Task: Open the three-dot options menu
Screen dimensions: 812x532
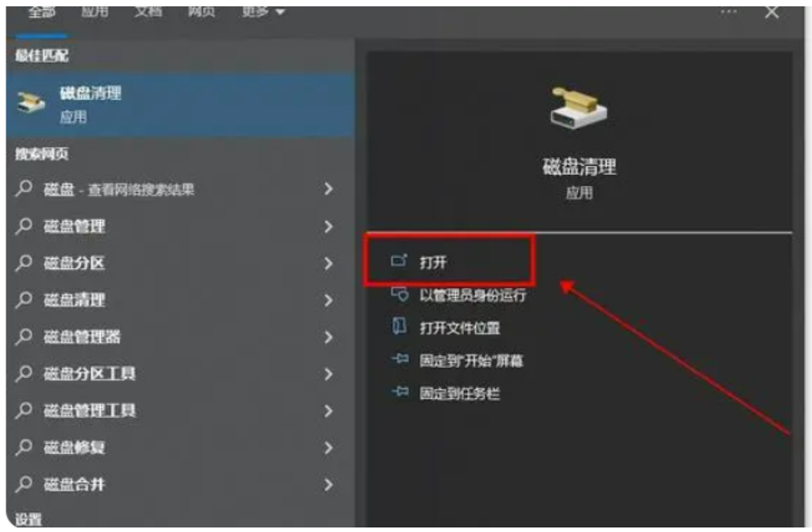Action: [x=728, y=12]
